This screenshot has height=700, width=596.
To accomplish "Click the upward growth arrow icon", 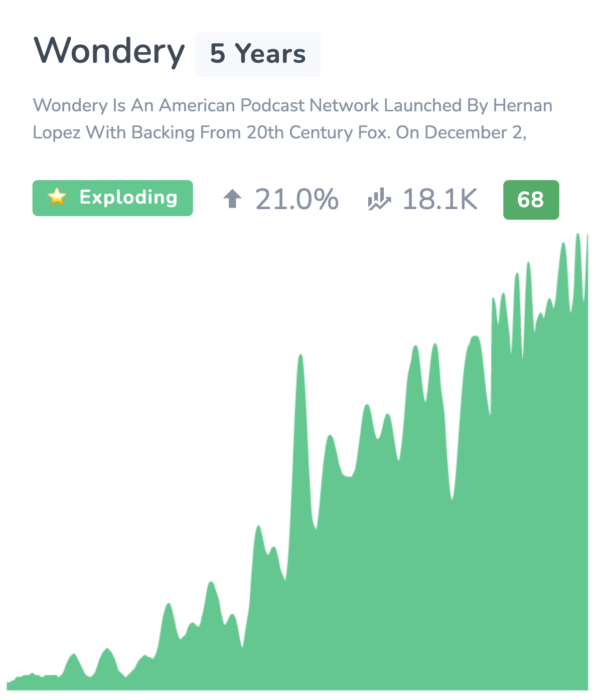I will click(x=232, y=199).
